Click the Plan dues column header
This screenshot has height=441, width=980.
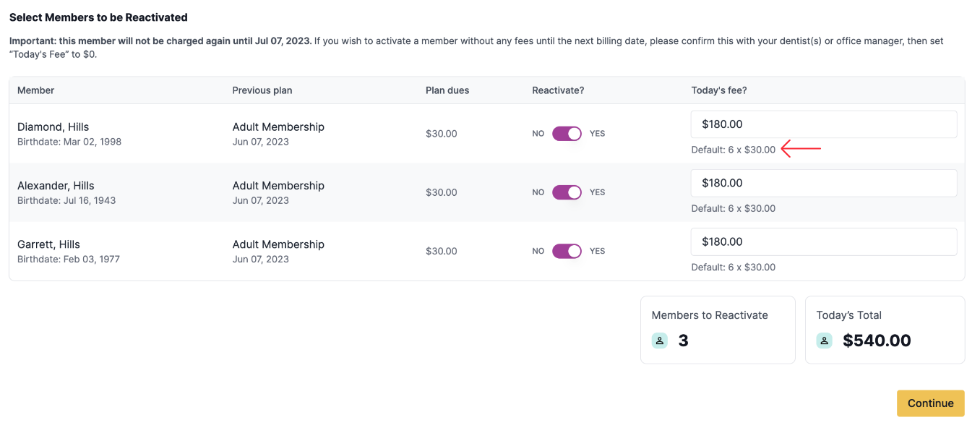[x=447, y=90]
